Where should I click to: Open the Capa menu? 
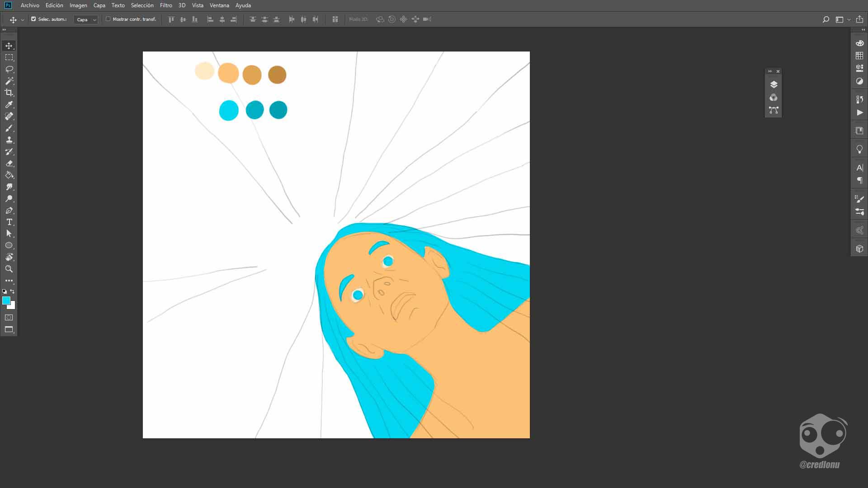coord(99,5)
